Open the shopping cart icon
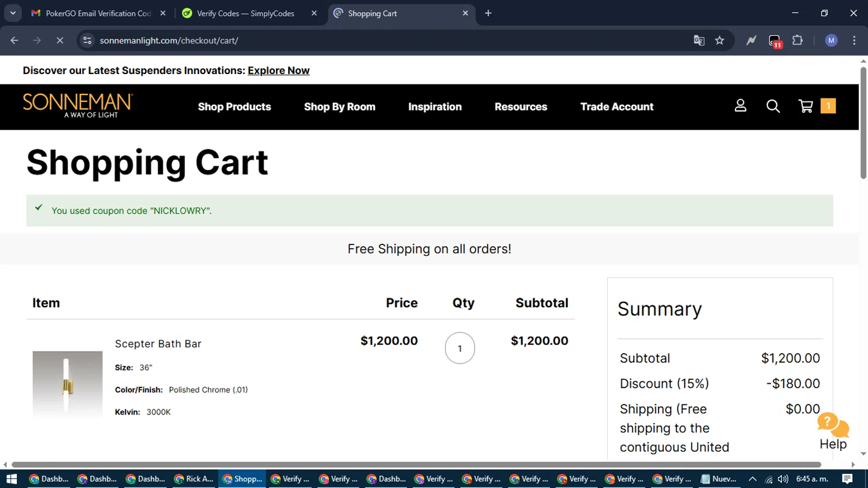The height and width of the screenshot is (488, 868). 806,106
